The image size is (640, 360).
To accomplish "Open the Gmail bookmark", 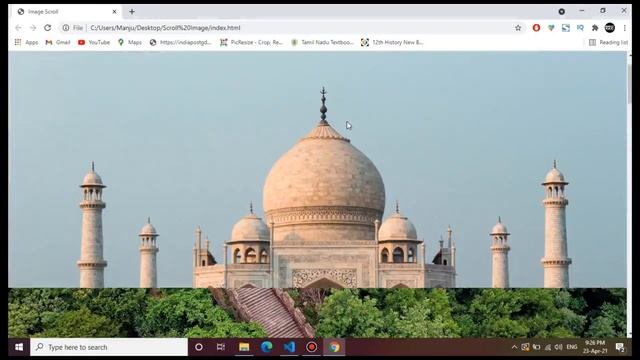I will coord(58,42).
